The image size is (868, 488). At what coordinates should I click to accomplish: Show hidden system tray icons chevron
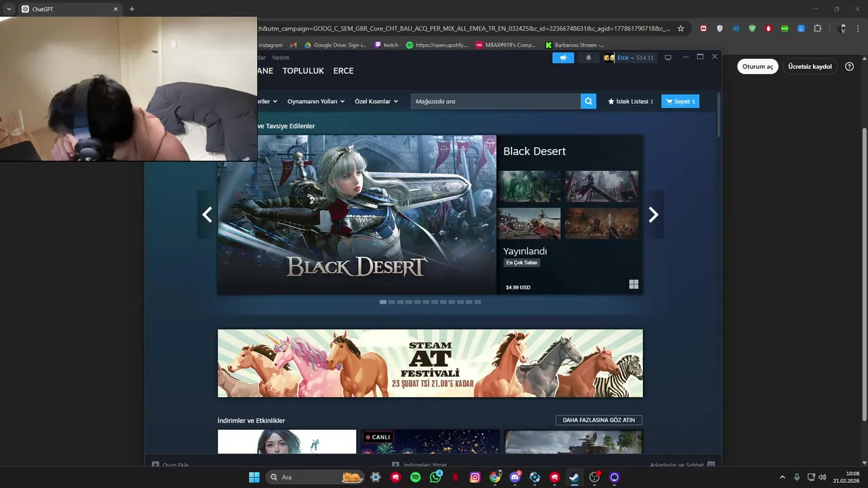(782, 477)
